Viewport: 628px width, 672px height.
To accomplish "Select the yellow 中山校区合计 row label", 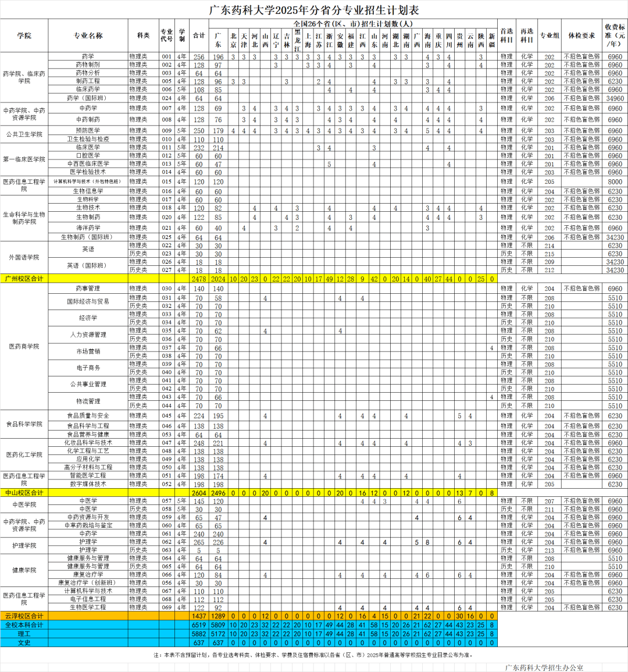I will 24,493.
